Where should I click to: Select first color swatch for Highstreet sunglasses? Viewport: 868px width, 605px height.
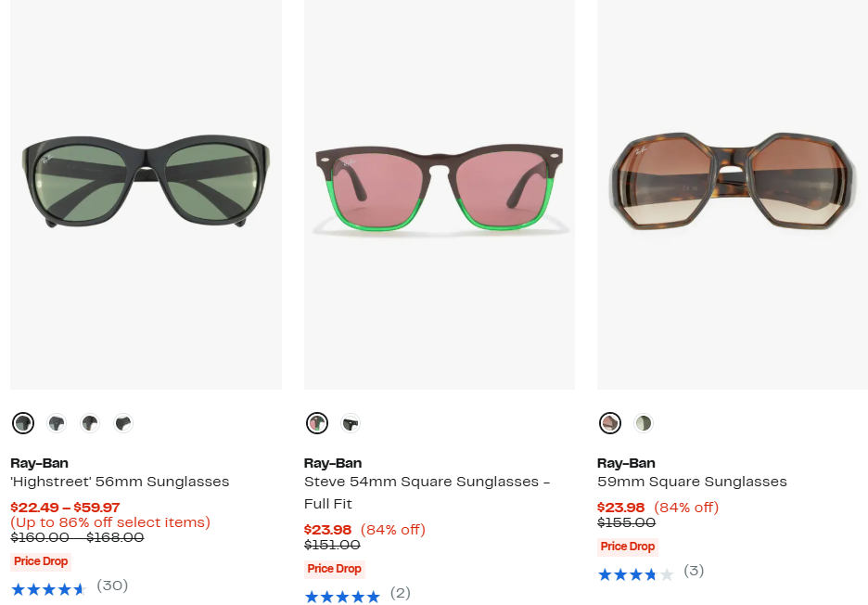tap(23, 424)
